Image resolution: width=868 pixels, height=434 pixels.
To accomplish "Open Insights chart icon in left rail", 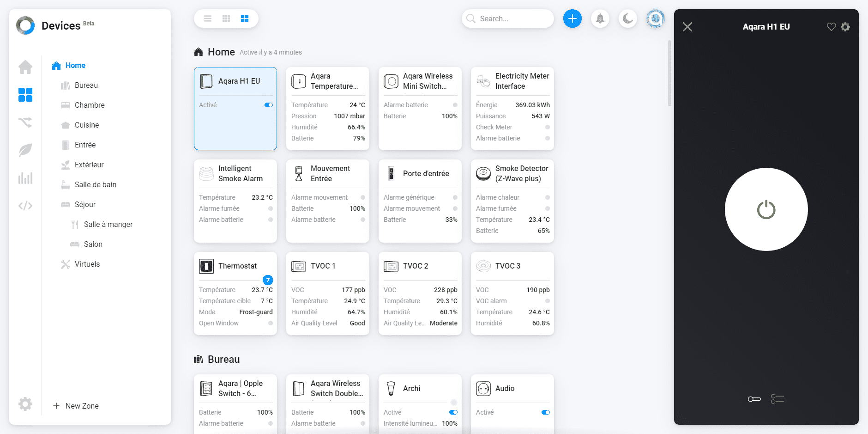I will click(x=25, y=178).
